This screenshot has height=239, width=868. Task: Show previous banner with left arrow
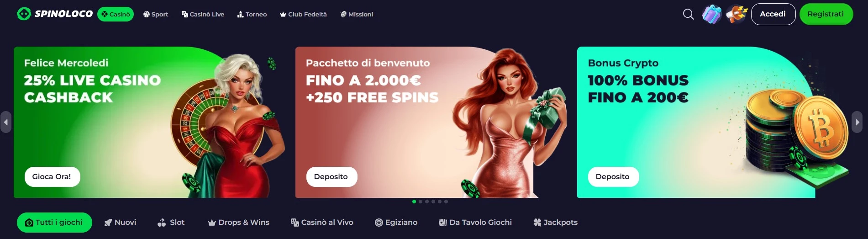click(6, 122)
